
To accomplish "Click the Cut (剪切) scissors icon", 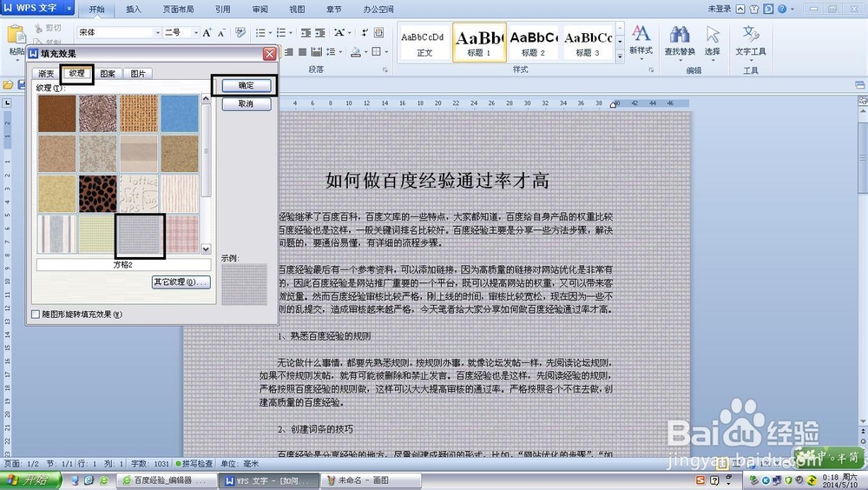I will [x=39, y=28].
